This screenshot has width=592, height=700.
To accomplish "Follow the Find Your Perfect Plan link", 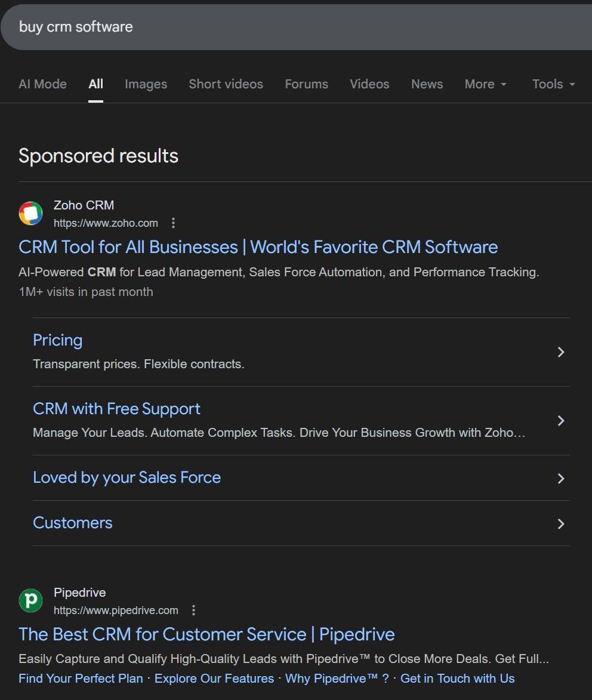I will (81, 679).
